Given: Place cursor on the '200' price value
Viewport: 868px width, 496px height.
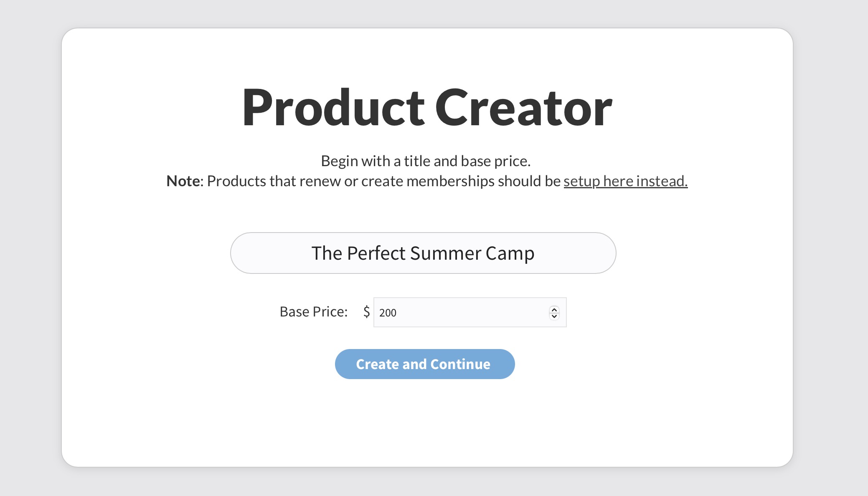Looking at the screenshot, I should [x=388, y=313].
